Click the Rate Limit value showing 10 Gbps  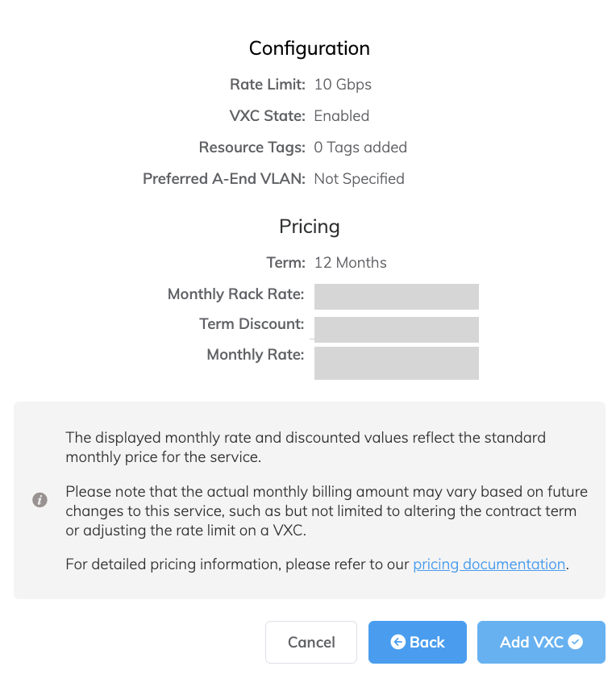click(x=342, y=84)
